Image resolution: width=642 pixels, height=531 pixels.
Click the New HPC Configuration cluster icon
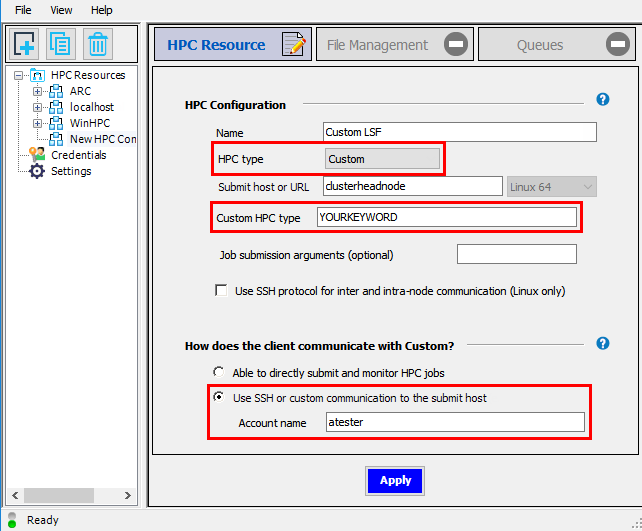tap(56, 139)
